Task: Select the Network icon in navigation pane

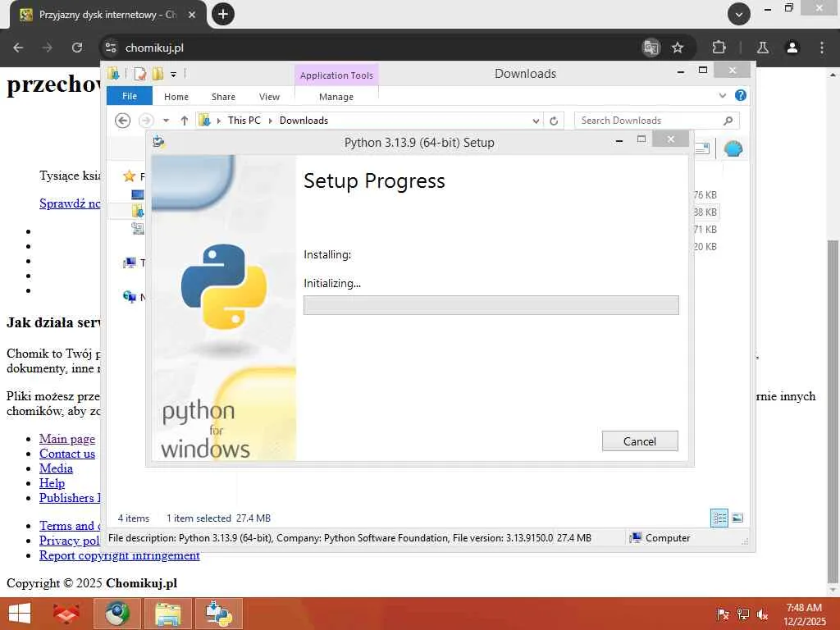Action: tap(129, 296)
